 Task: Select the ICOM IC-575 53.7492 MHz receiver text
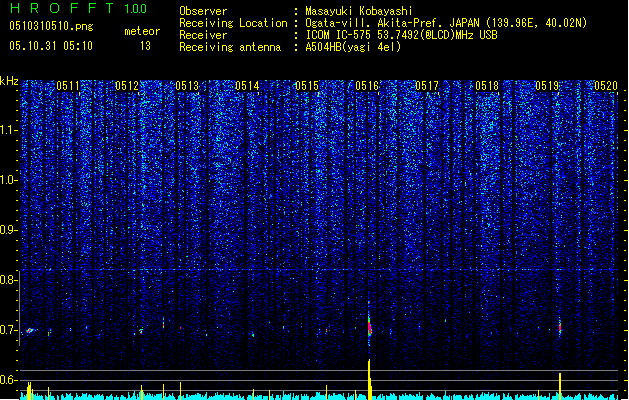pos(401,35)
